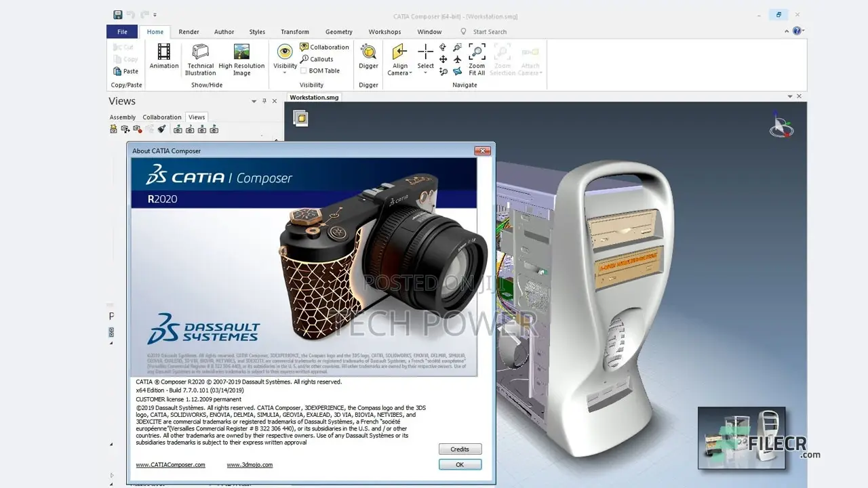
Task: Click OK in the About dialog
Action: point(460,465)
